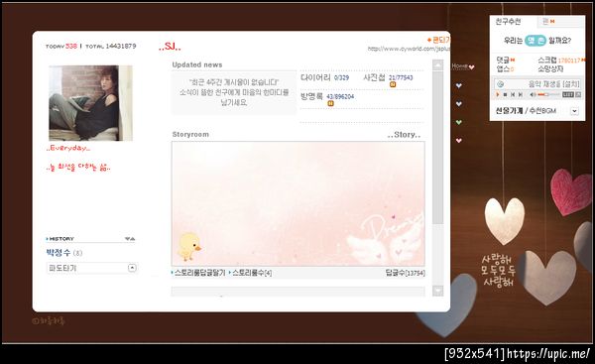Click the orange plus link above URL

(438, 40)
